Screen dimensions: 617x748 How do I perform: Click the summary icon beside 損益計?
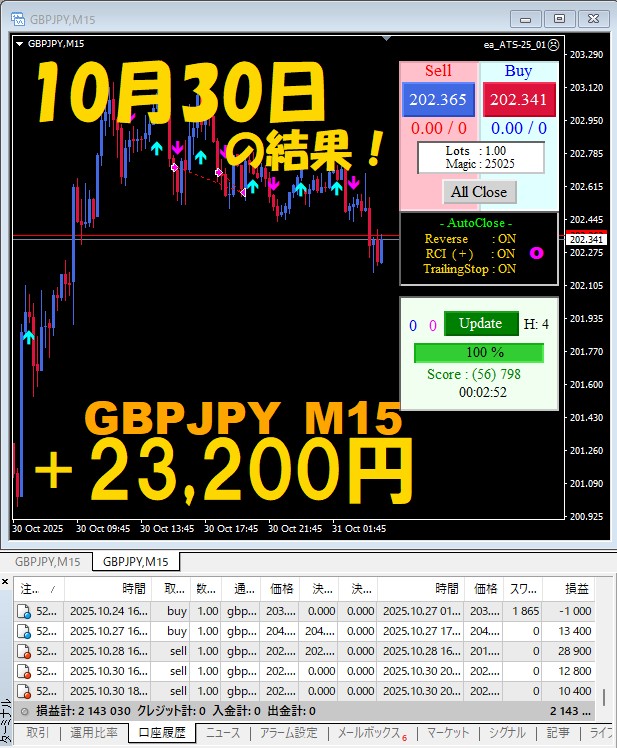pyautogui.click(x=24, y=712)
